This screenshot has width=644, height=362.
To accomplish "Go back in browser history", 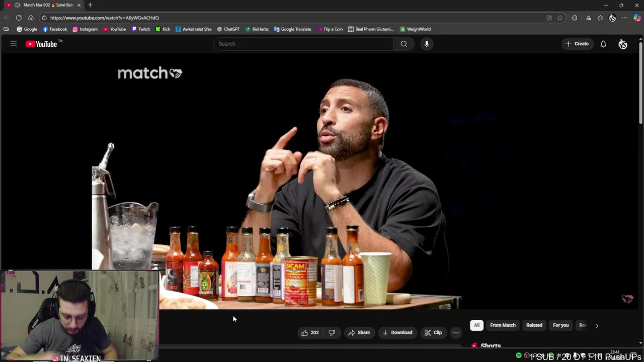I will coord(7,18).
